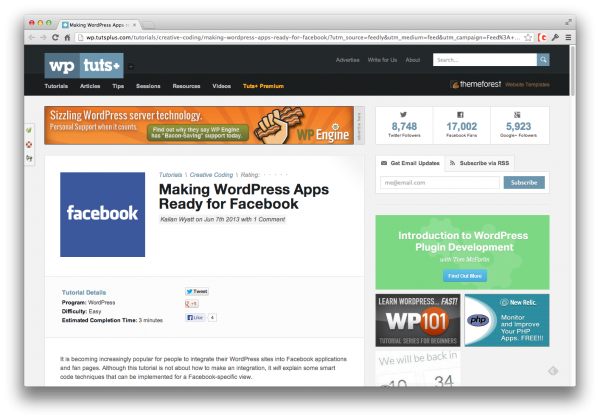Open the Articles nav item
Viewport: 600px width, 420px height.
point(90,86)
